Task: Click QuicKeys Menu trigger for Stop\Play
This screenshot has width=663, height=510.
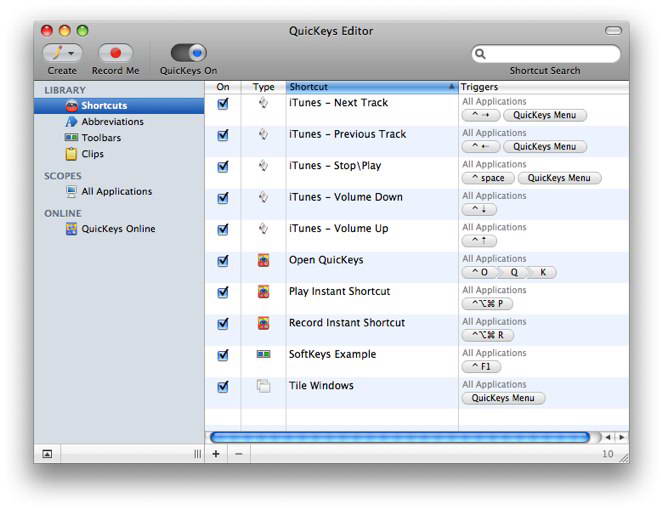Action: click(x=559, y=178)
